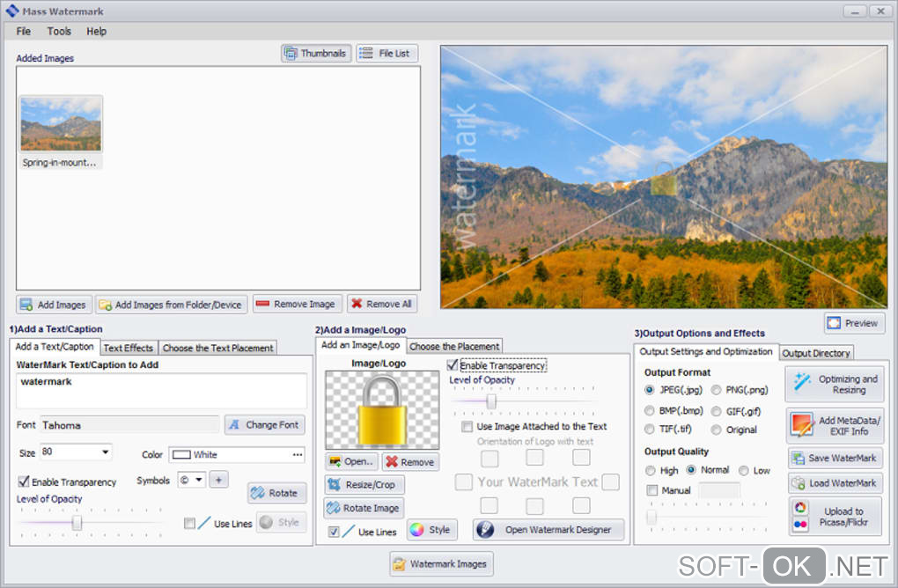Click Load WaterMark
898x588 pixels.
(x=835, y=483)
